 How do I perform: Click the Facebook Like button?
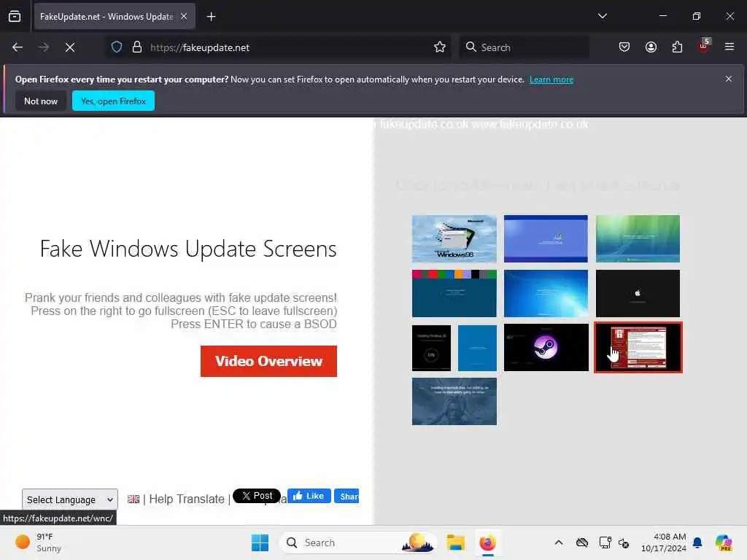(309, 496)
